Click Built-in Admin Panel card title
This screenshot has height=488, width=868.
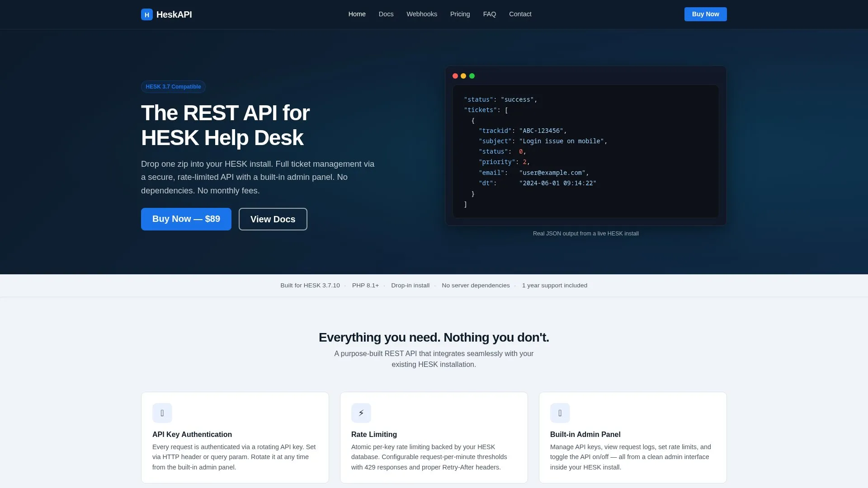pyautogui.click(x=585, y=434)
